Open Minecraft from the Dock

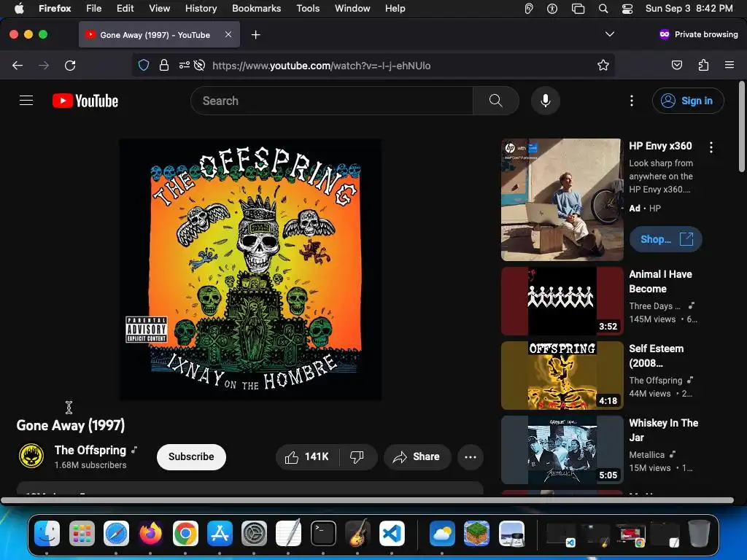pos(476,533)
